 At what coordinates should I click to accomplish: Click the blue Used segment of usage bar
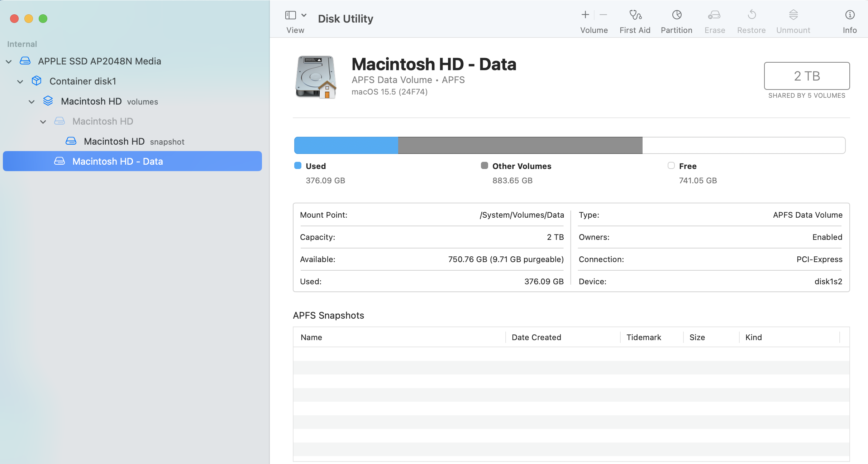[346, 145]
